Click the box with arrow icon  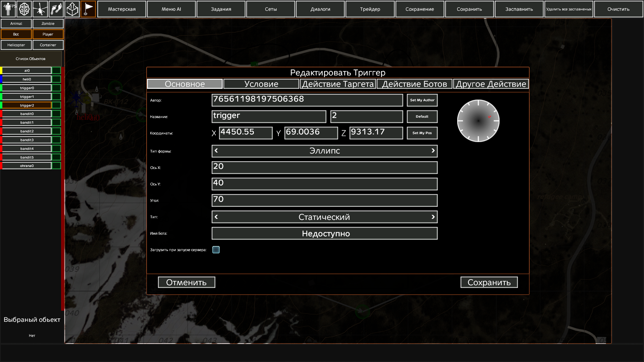point(72,9)
